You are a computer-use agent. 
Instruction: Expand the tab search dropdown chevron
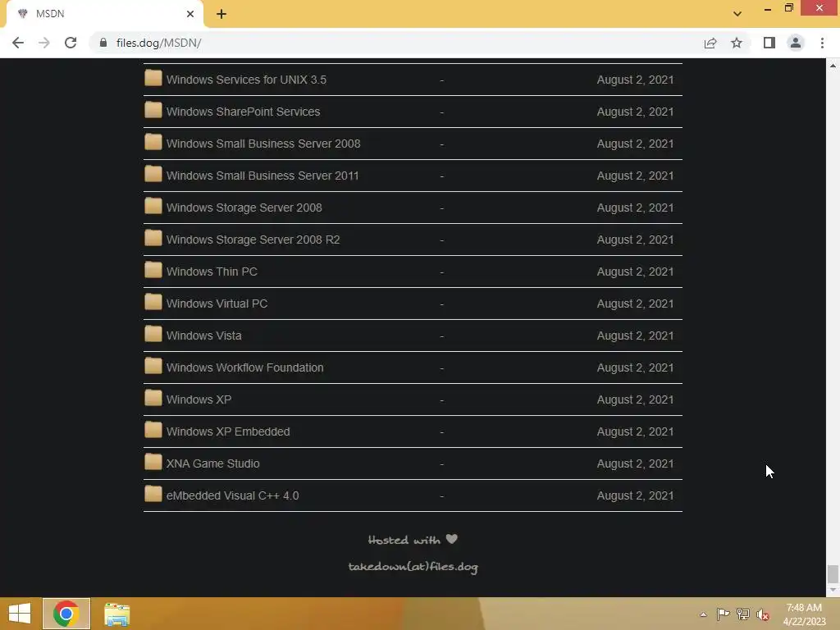[737, 14]
